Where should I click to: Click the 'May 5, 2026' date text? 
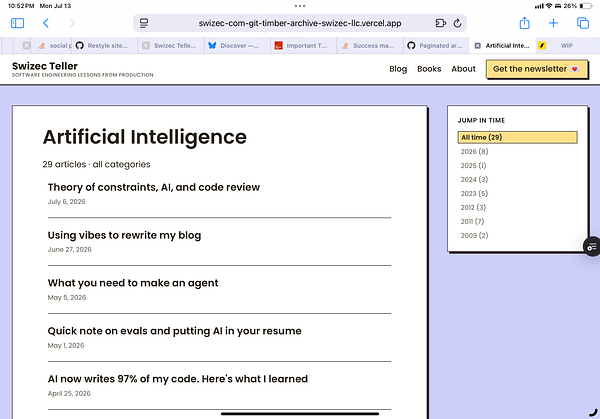pyautogui.click(x=67, y=297)
